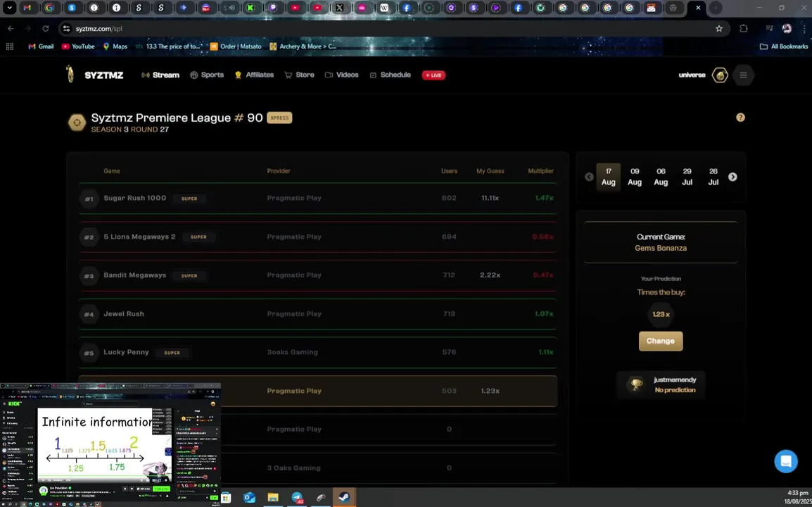The image size is (812, 507).
Task: Click the 11.11x guess in Sugar Rush row
Action: point(490,198)
